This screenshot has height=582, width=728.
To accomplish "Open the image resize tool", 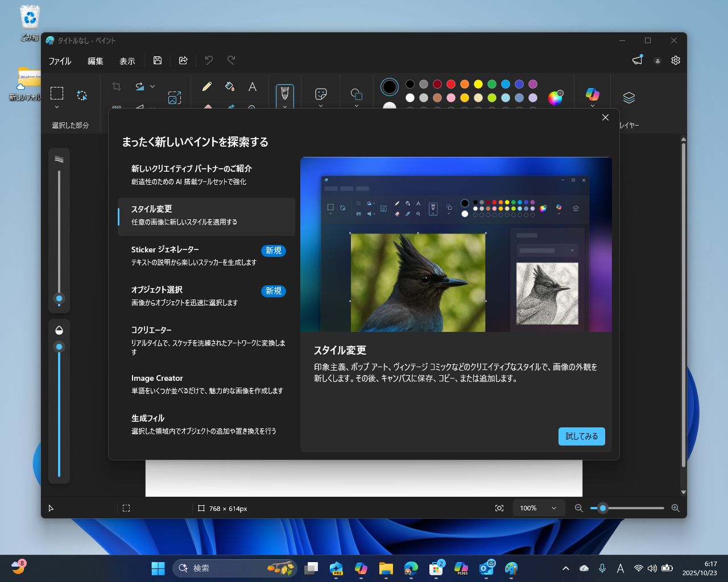I will 175,98.
